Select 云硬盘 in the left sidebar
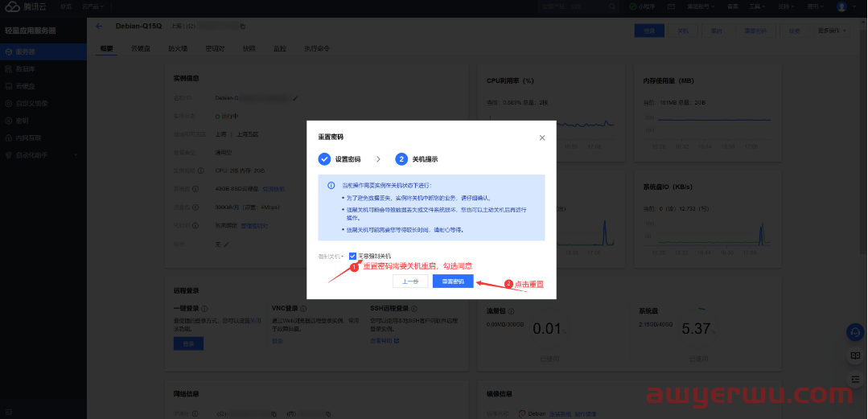This screenshot has width=868, height=419. (x=43, y=86)
